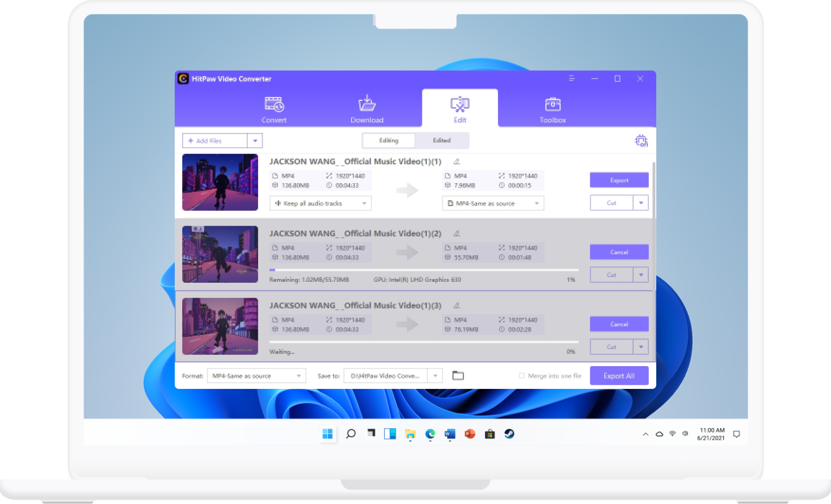This screenshot has height=504, width=831.
Task: Click the progress bar of video (1)(2)
Action: coord(424,270)
